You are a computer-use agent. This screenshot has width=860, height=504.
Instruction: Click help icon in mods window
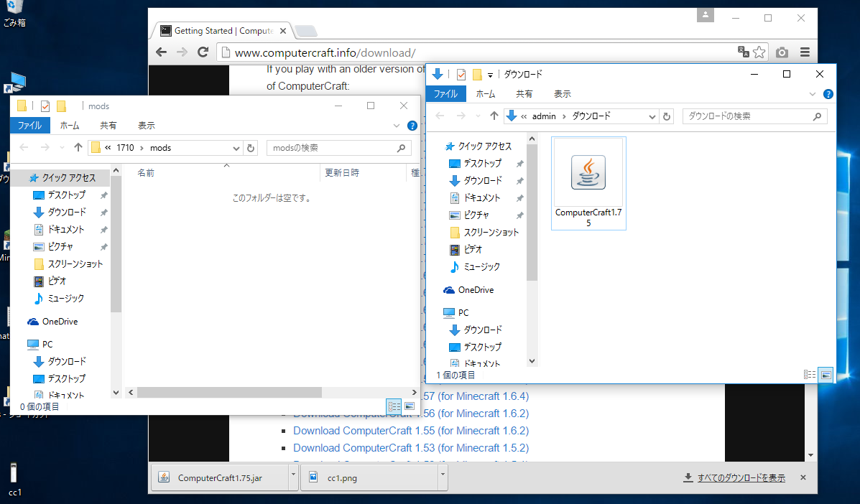412,126
